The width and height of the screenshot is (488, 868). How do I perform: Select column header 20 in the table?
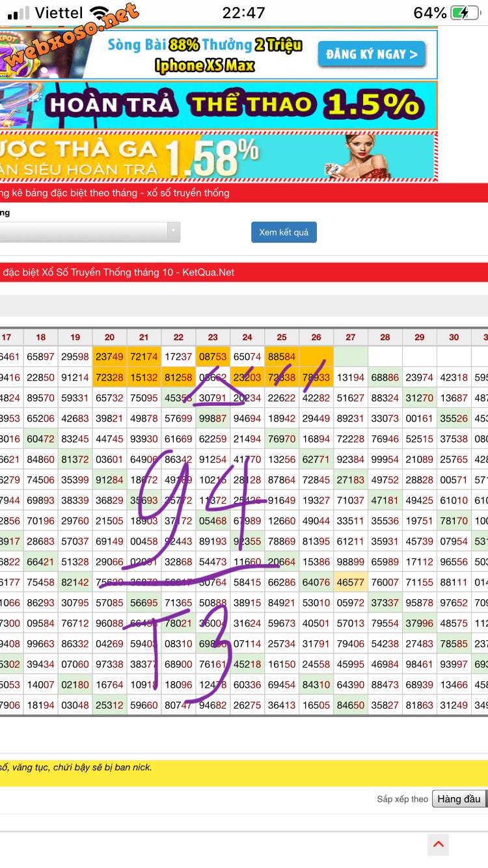[109, 337]
